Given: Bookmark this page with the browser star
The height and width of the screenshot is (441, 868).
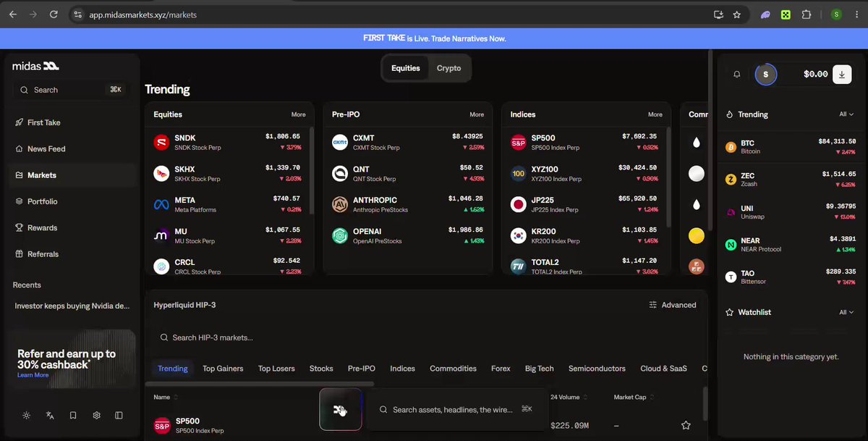Looking at the screenshot, I should (737, 14).
